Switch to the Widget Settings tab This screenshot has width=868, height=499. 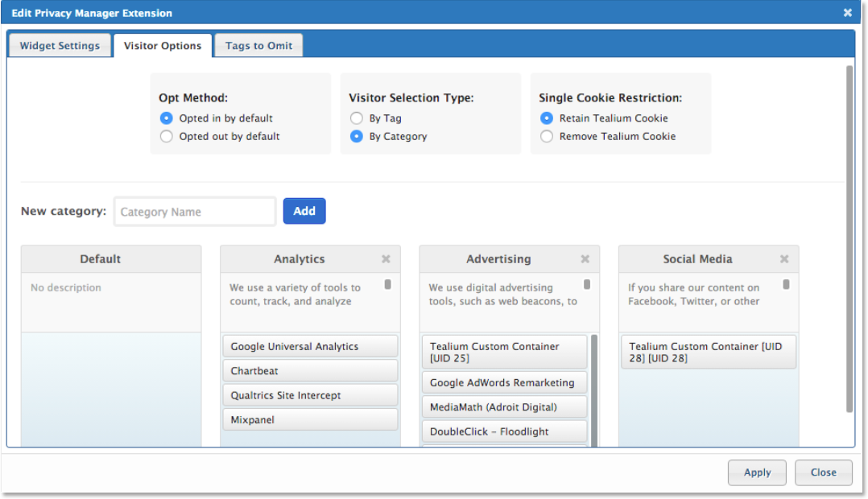click(x=60, y=45)
